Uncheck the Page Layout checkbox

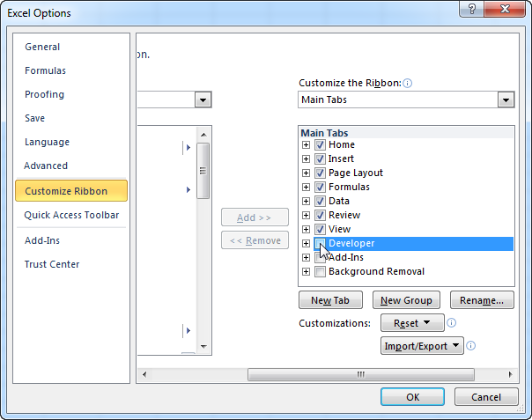tap(320, 173)
